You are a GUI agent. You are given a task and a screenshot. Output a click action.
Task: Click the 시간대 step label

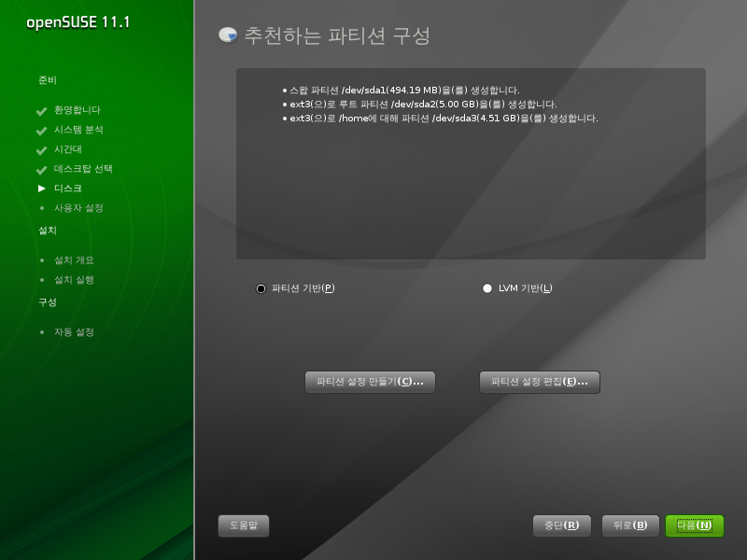[x=67, y=149]
